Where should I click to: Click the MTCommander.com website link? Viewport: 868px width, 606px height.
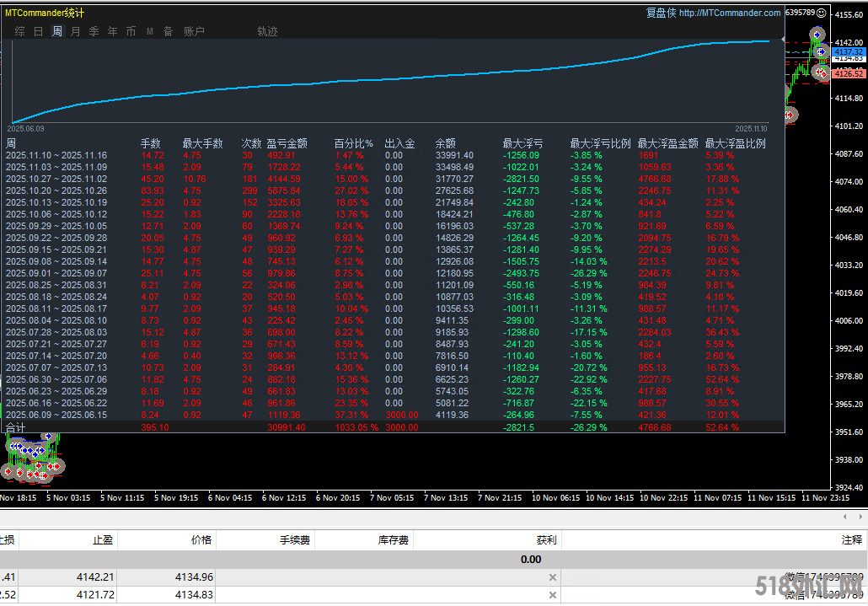[730, 13]
